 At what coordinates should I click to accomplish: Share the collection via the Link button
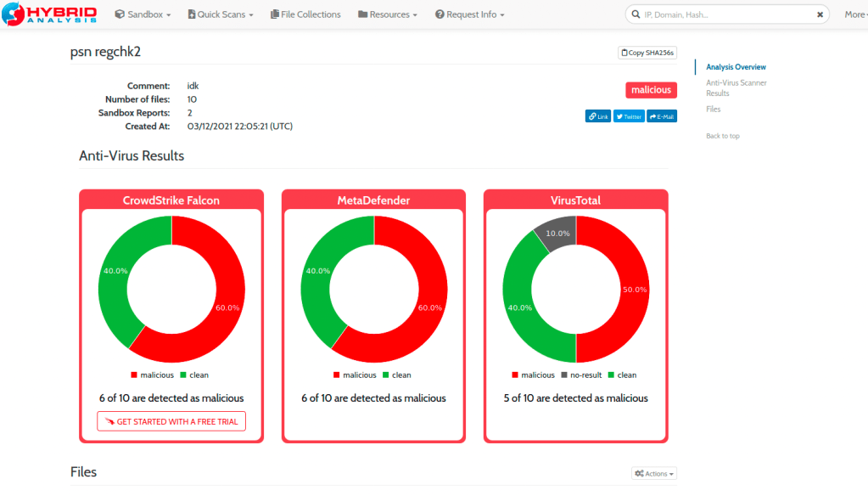click(598, 116)
